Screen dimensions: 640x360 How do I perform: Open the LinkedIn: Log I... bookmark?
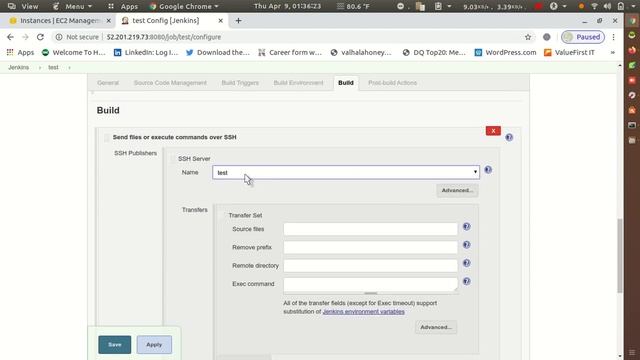point(146,52)
